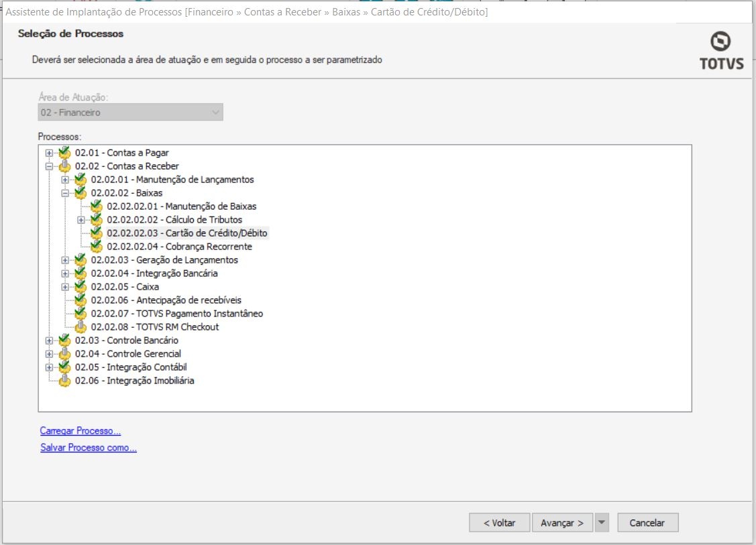Click the unchecked icon beside 02.02.08 TOTVS RM Checkout
Screen dimensions: 756x545
coord(80,327)
